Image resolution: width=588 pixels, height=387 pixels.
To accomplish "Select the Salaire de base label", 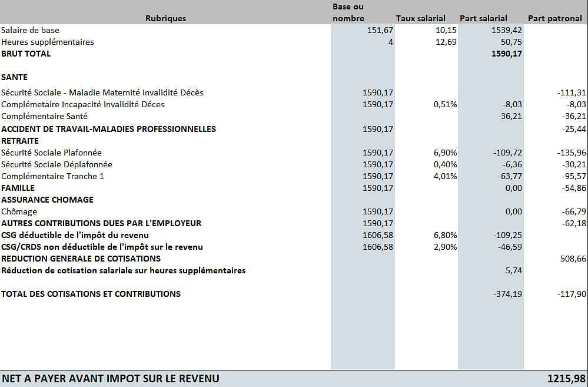I will 31,30.
